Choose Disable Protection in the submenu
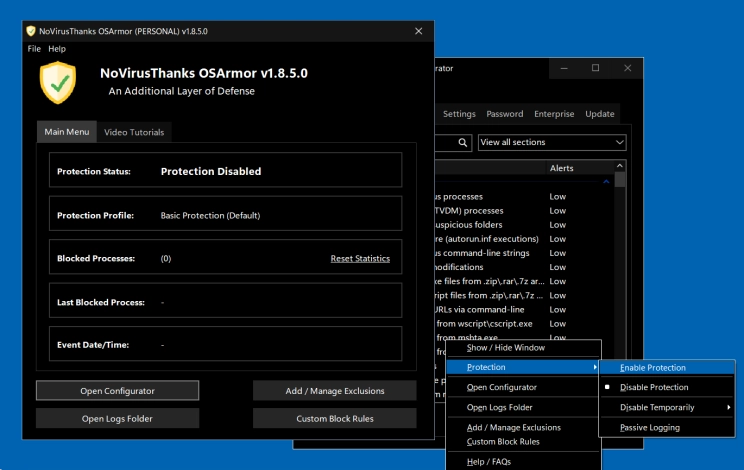 click(x=667, y=387)
